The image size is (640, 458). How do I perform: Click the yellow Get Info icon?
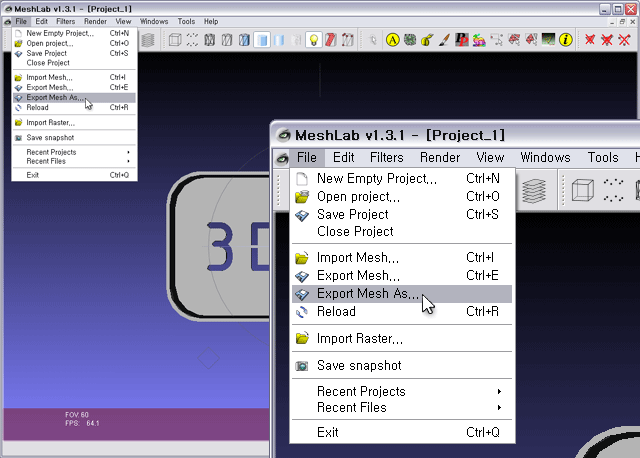point(566,40)
